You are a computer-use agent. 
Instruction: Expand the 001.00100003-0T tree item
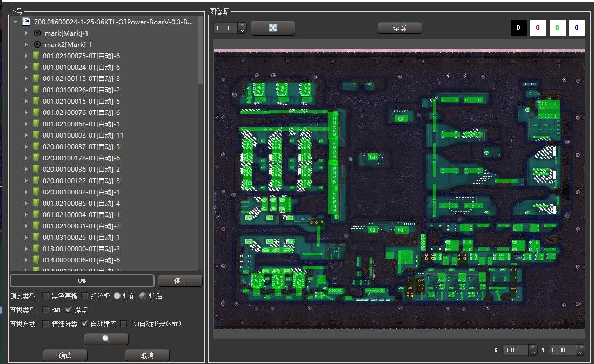coord(26,136)
